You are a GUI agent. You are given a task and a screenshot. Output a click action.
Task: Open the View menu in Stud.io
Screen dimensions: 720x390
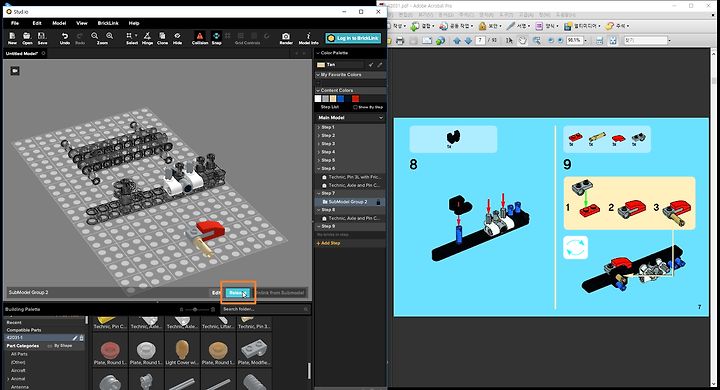tap(82, 23)
